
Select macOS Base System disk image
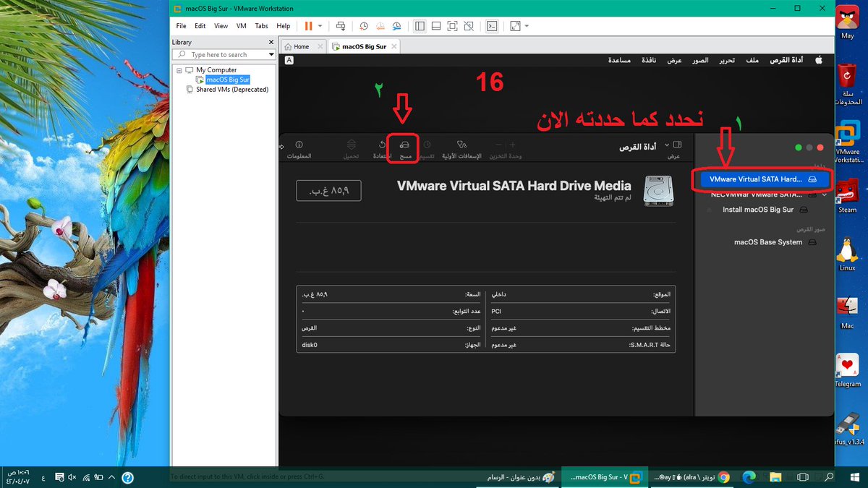tap(767, 242)
